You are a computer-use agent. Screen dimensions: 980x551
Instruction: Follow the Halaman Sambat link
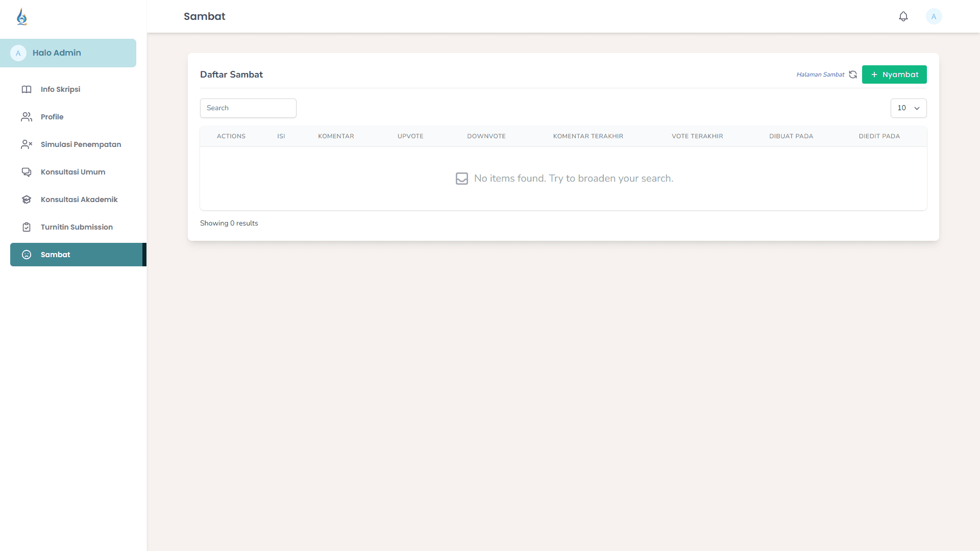[820, 74]
